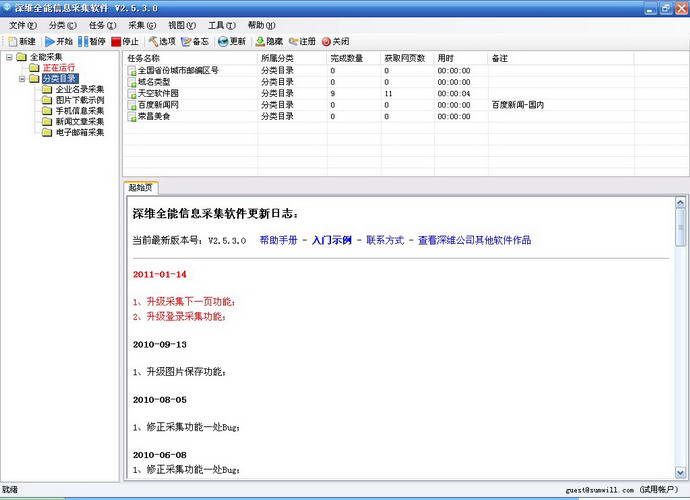The height and width of the screenshot is (500, 690).
Task: Open the 视图(V) menu
Action: click(x=182, y=26)
